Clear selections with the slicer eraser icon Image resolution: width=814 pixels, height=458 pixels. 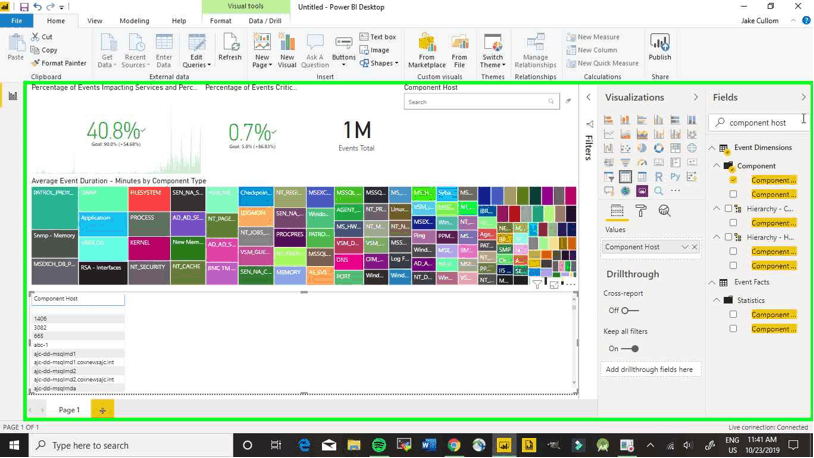(x=568, y=101)
